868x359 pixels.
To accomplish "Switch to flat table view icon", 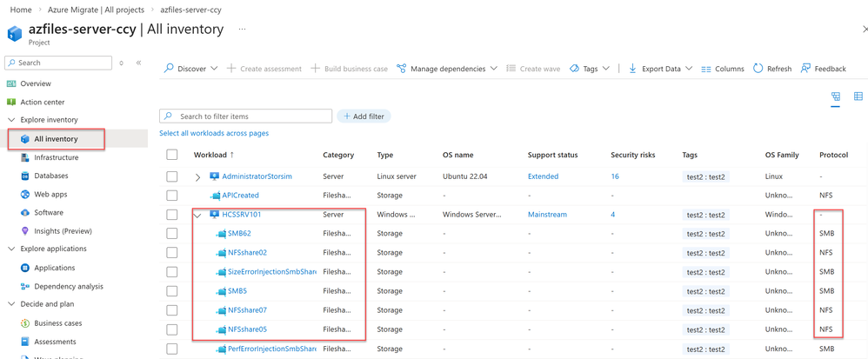I will click(858, 96).
